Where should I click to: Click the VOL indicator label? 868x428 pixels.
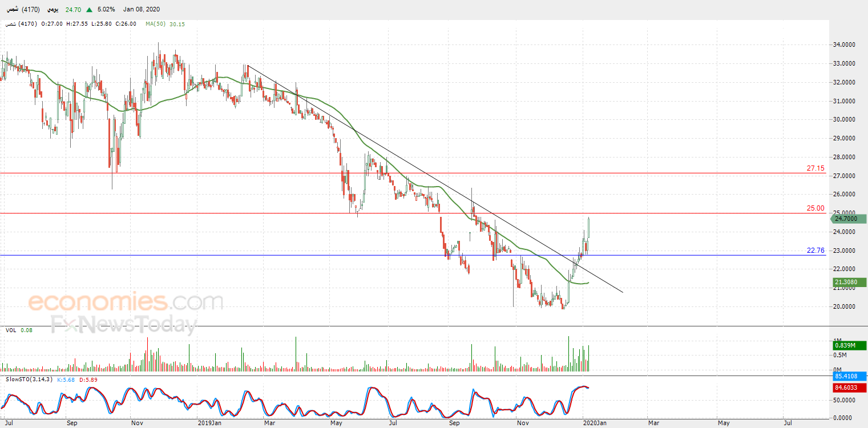pyautogui.click(x=11, y=330)
